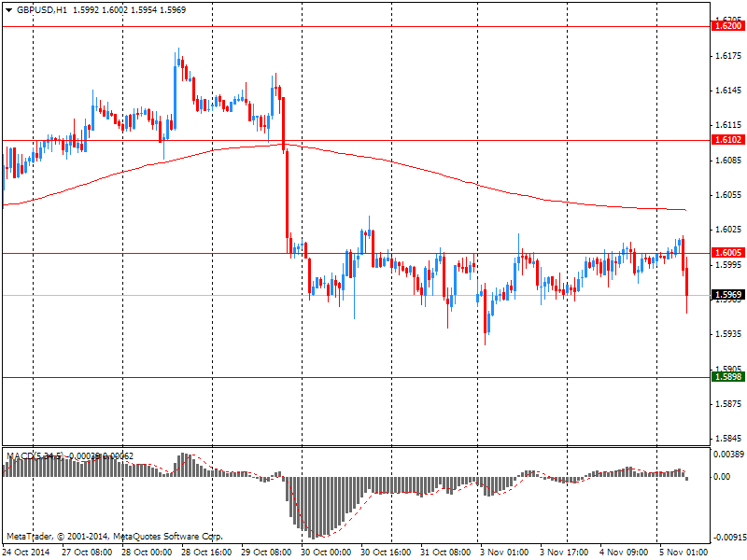Click the -0.00915 MACD scale value
The height and width of the screenshot is (560, 747).
click(x=728, y=538)
